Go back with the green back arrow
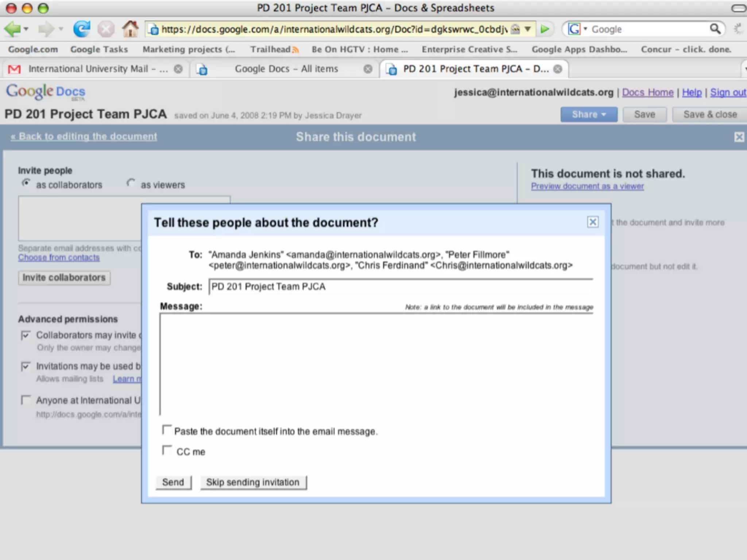747x560 pixels. pos(12,29)
